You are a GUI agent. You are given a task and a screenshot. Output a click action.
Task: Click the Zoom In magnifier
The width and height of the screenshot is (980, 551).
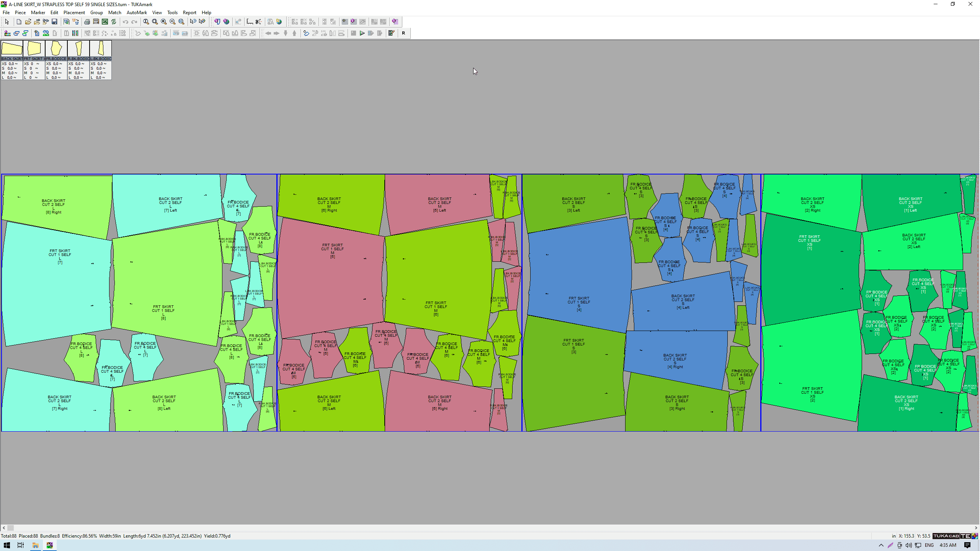click(x=164, y=22)
